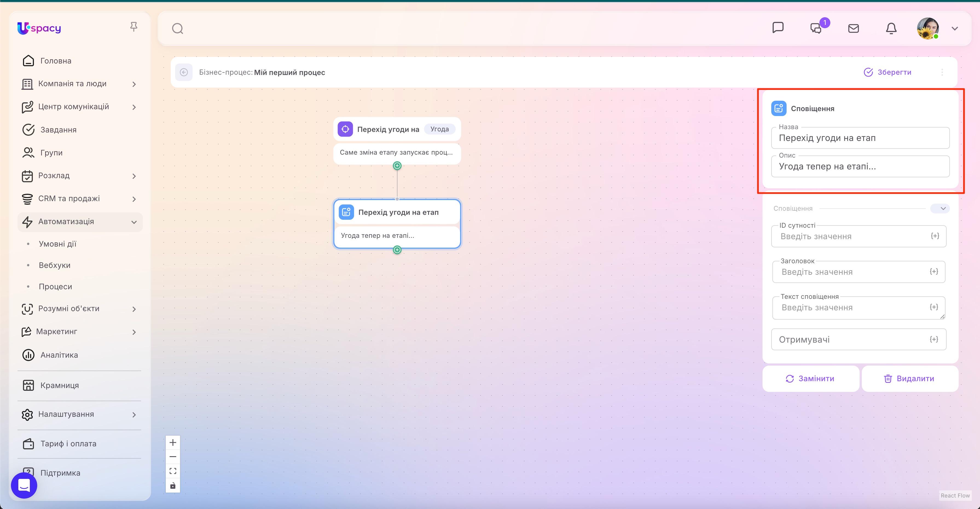Open the Процеси sidebar item
The height and width of the screenshot is (509, 980).
point(56,286)
